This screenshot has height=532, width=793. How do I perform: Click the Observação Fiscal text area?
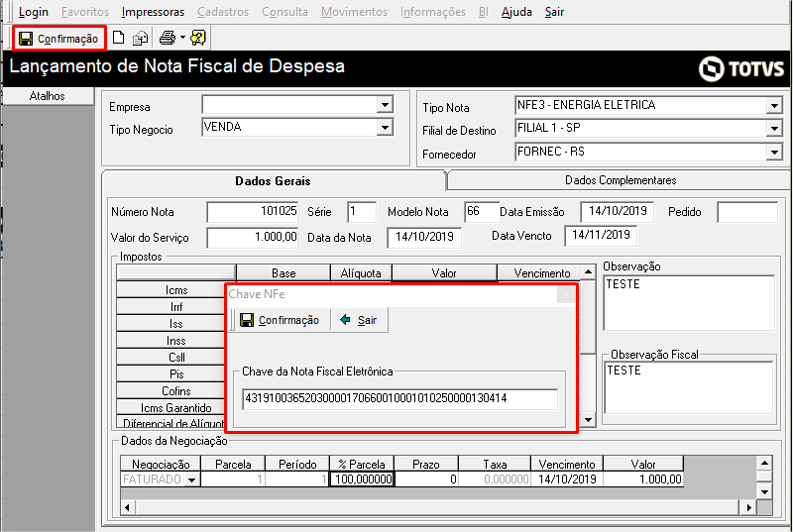click(689, 388)
